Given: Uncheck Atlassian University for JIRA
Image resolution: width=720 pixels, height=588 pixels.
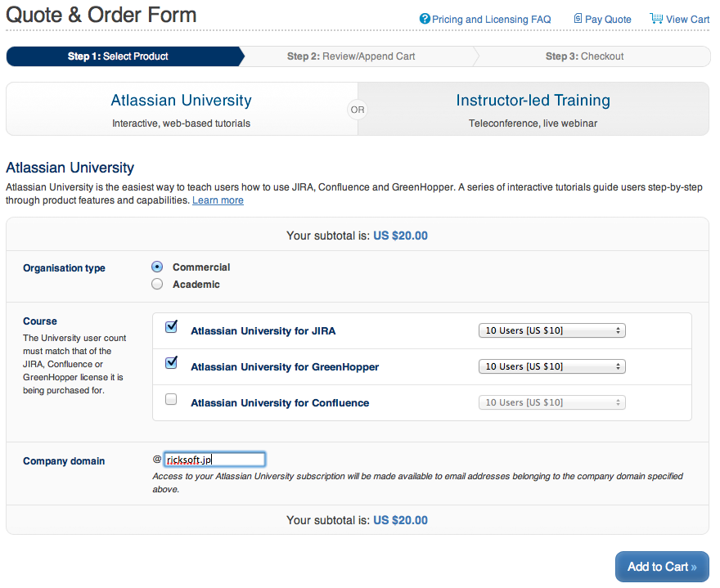Looking at the screenshot, I should coord(171,327).
